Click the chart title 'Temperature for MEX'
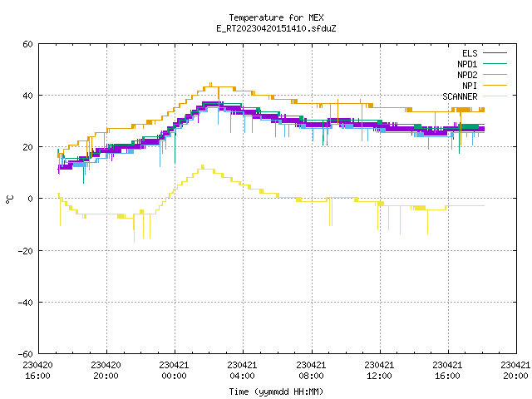This screenshot has height=399, width=532. point(276,17)
